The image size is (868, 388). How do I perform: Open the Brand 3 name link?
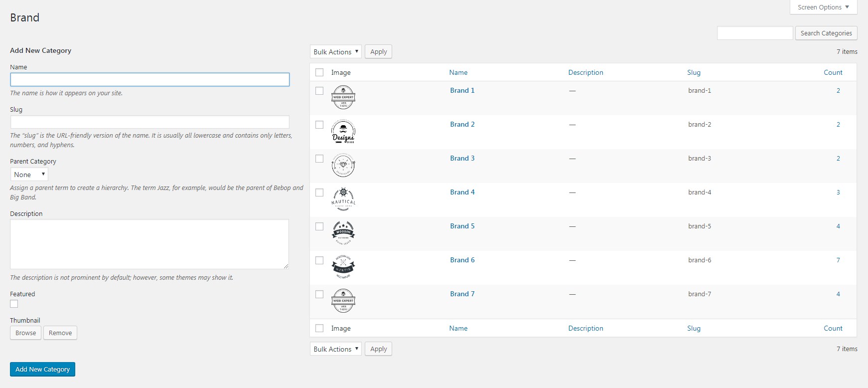462,158
